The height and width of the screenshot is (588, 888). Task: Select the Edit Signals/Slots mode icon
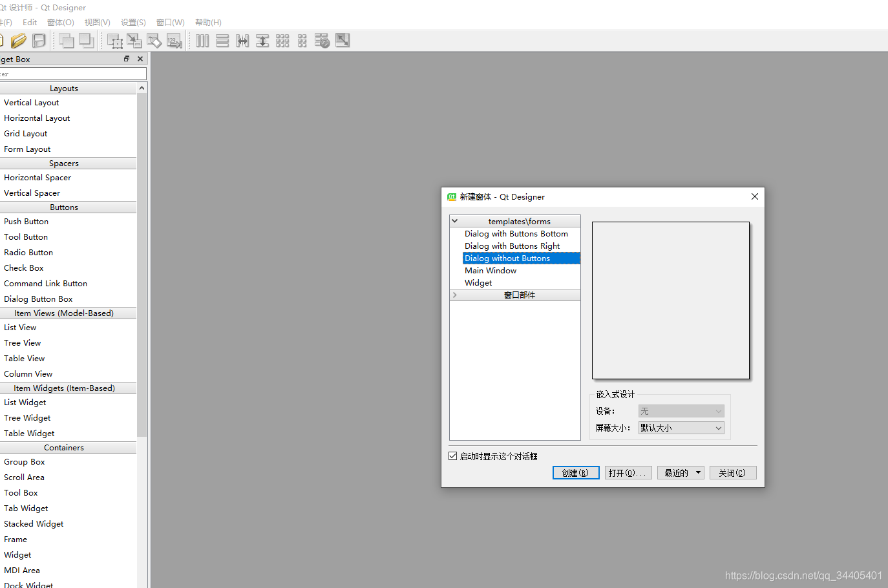[x=134, y=41]
